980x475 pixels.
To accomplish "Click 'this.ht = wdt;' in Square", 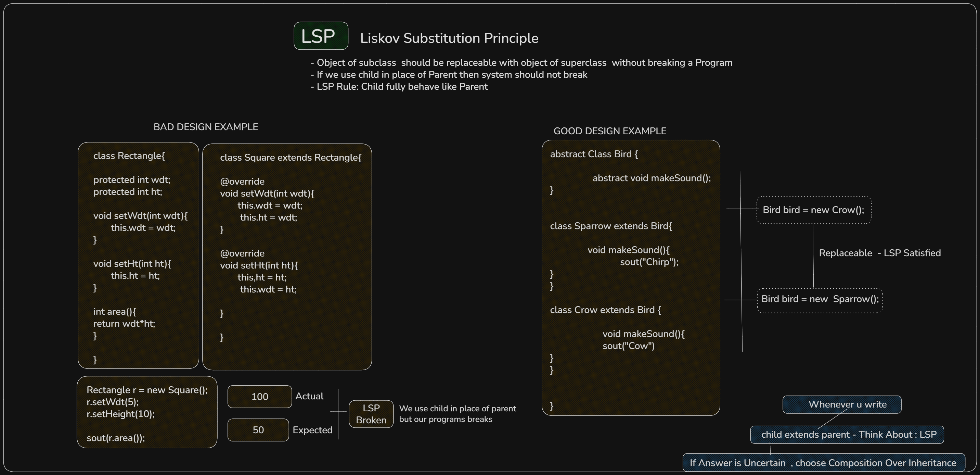I will click(269, 217).
